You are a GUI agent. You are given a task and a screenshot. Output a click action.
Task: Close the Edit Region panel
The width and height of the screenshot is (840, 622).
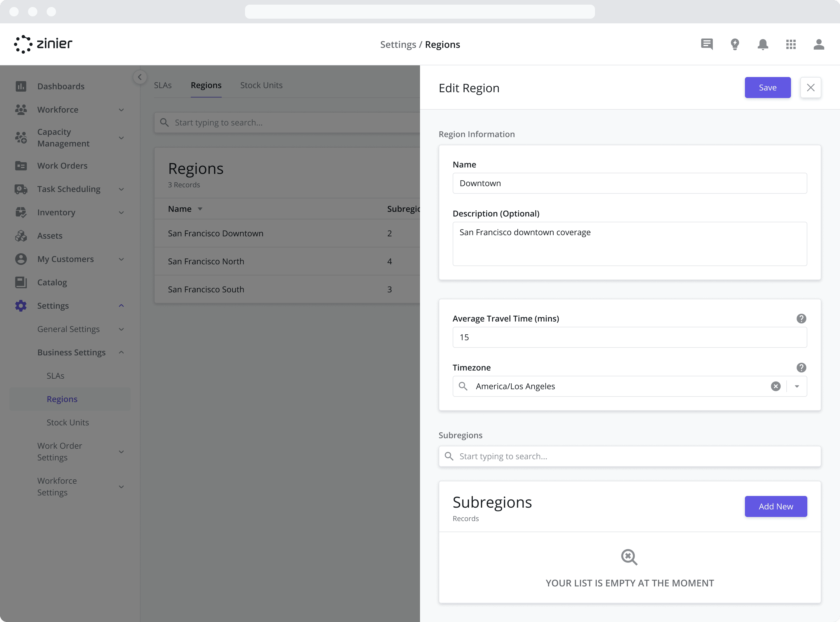point(811,88)
